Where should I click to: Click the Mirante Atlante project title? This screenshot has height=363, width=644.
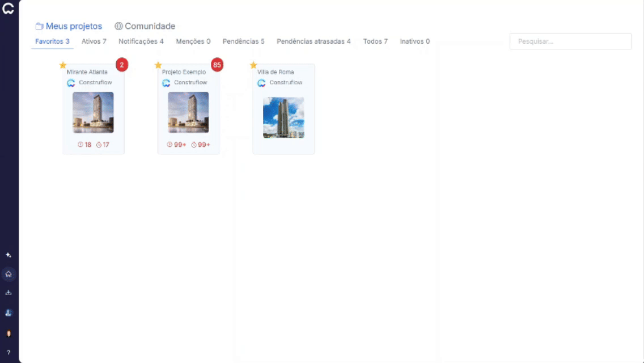click(x=87, y=72)
